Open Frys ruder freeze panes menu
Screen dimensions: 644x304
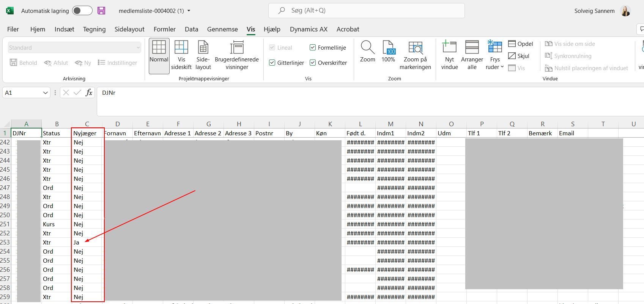[x=495, y=56]
